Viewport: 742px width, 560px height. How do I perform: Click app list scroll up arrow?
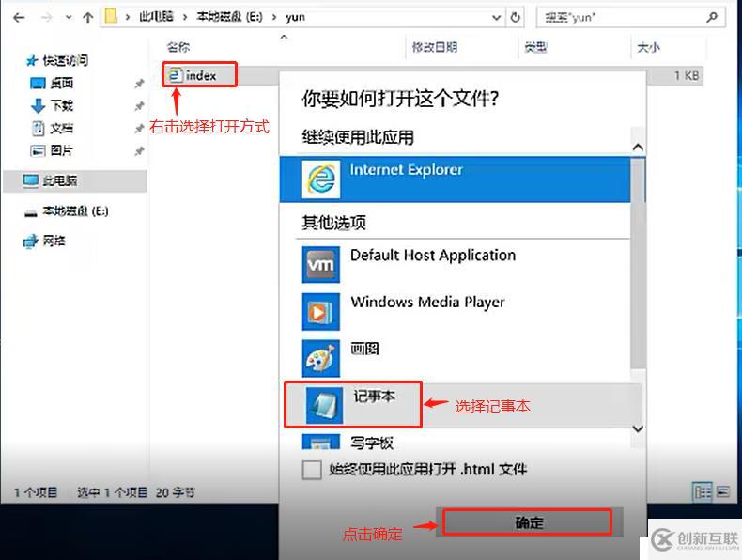[638, 147]
